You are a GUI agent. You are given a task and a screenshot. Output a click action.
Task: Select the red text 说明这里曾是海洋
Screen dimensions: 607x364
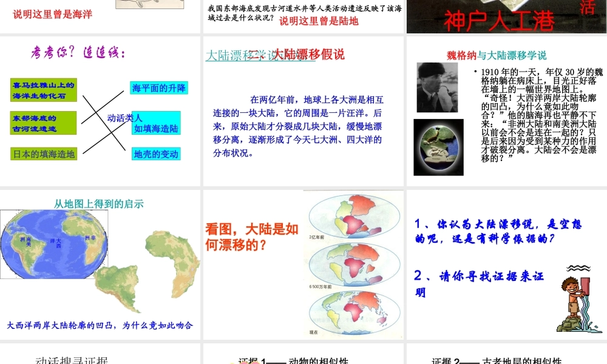click(53, 15)
